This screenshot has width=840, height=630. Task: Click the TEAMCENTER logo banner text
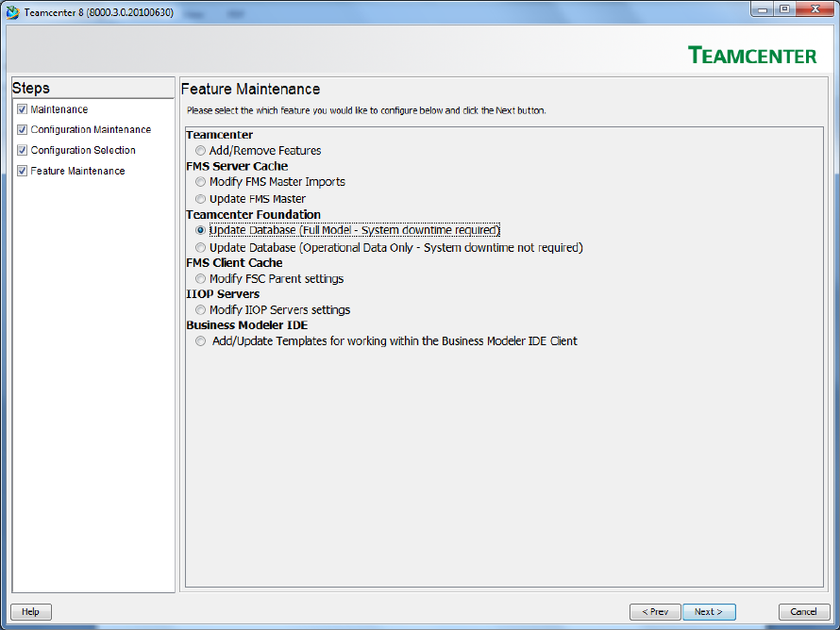752,56
